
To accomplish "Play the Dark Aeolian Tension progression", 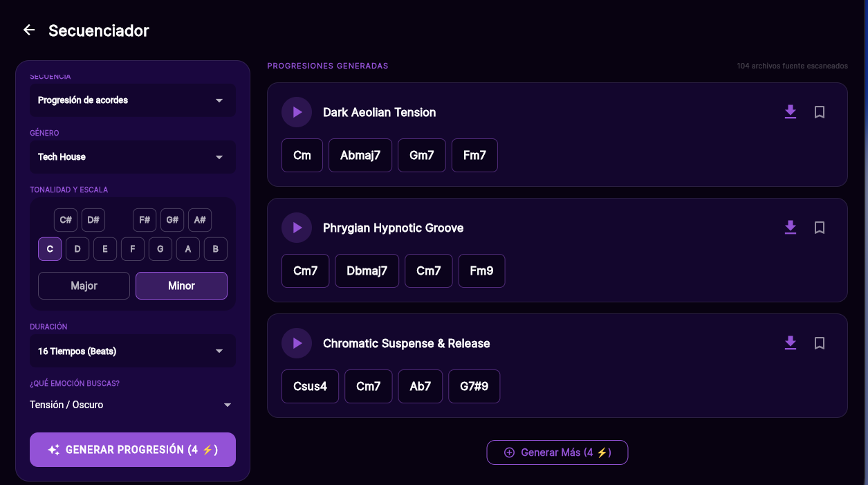I will (297, 112).
